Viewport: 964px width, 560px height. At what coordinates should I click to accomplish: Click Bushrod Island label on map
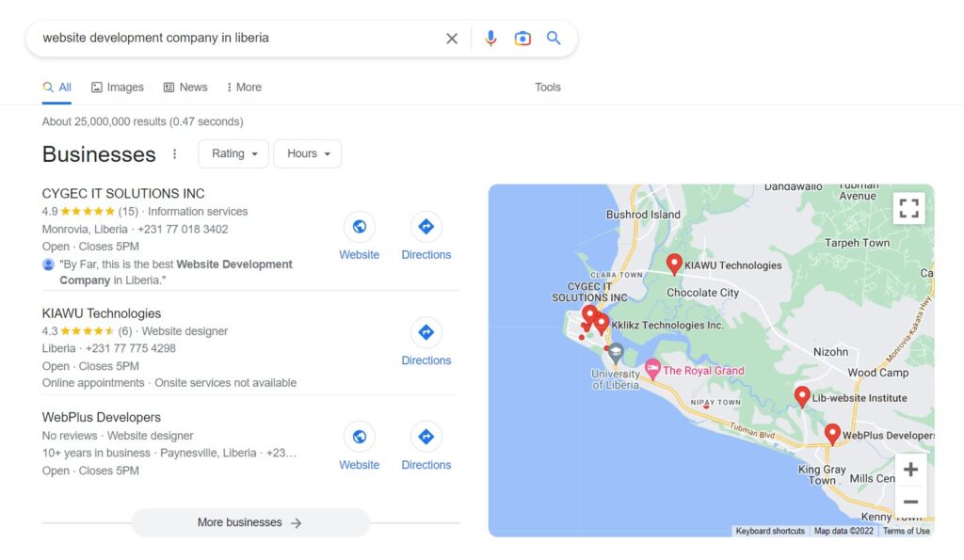tap(643, 215)
